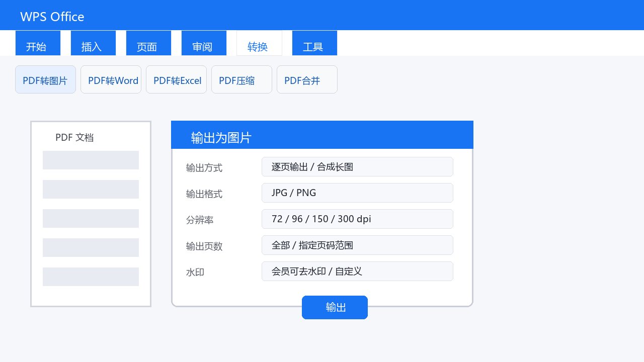Open the 工具 tab
Screen dimensions: 644x362
(314, 43)
